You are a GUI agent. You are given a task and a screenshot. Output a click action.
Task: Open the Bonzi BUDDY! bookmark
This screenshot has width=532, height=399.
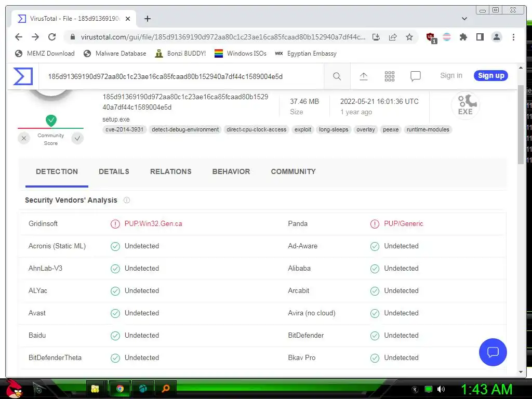click(x=180, y=54)
